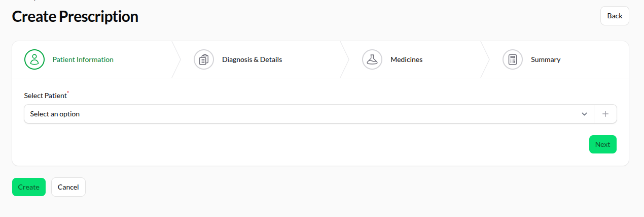
Task: Click the Summary calculator icon
Action: tap(513, 59)
